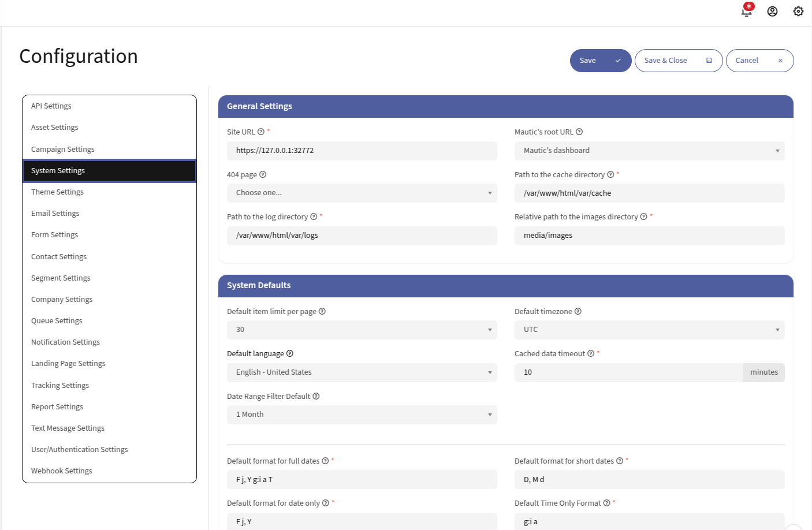Click inside the Site URL field

click(362, 151)
